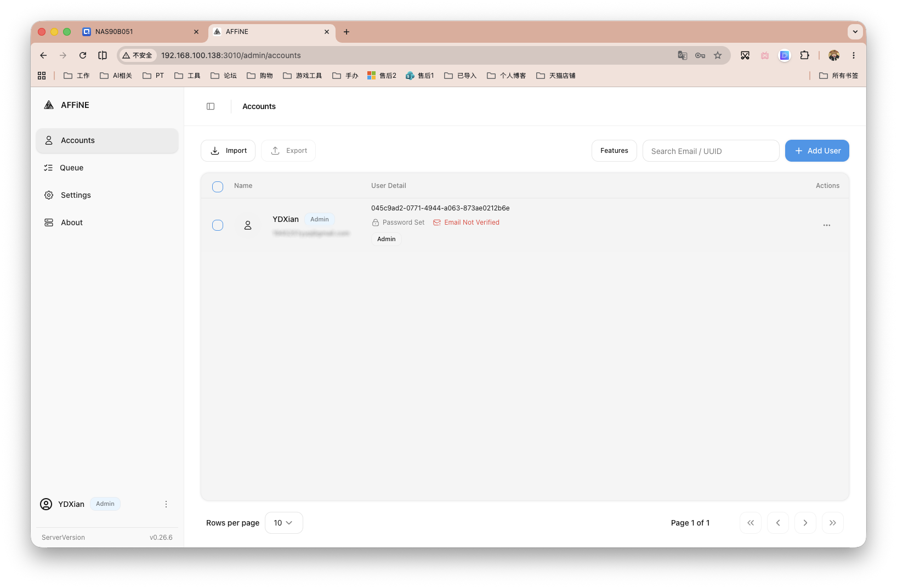897x588 pixels.
Task: Open the Accounts sidebar item
Action: 107,140
